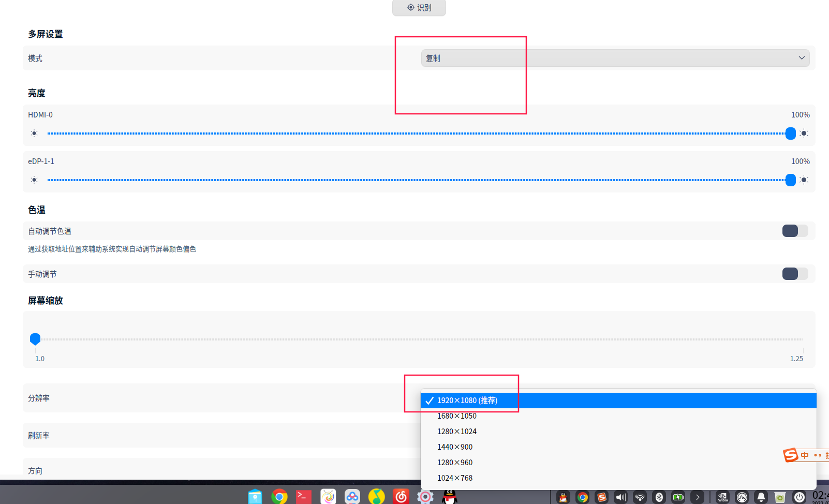The width and height of the screenshot is (829, 504).
Task: Click the 屏幕缩放 section heading
Action: (x=46, y=301)
